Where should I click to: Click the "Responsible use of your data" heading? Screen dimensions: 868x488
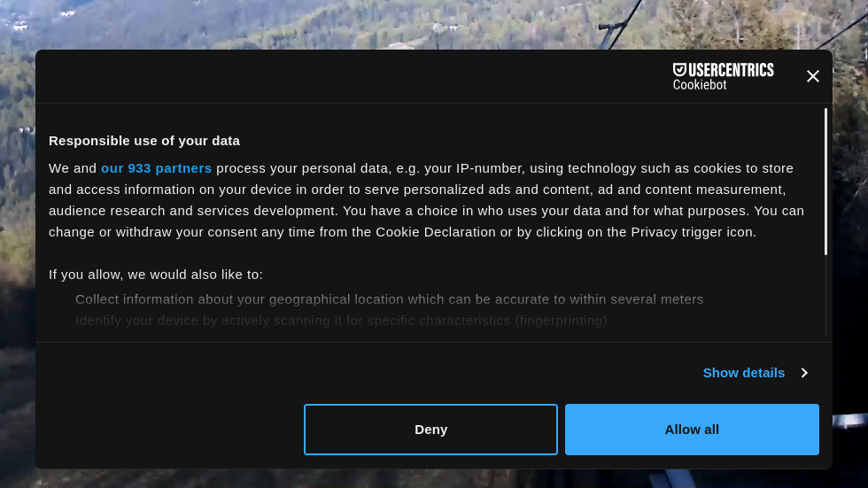point(144,141)
